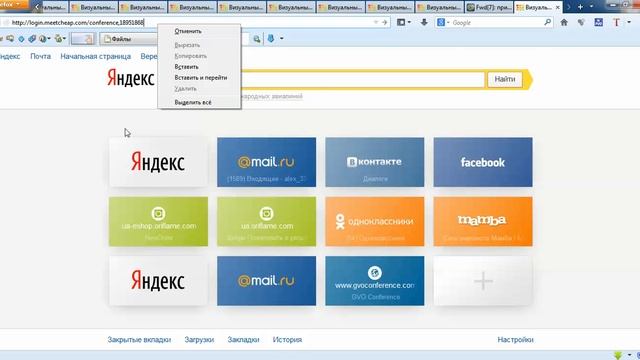Click the Google search field

point(497,22)
